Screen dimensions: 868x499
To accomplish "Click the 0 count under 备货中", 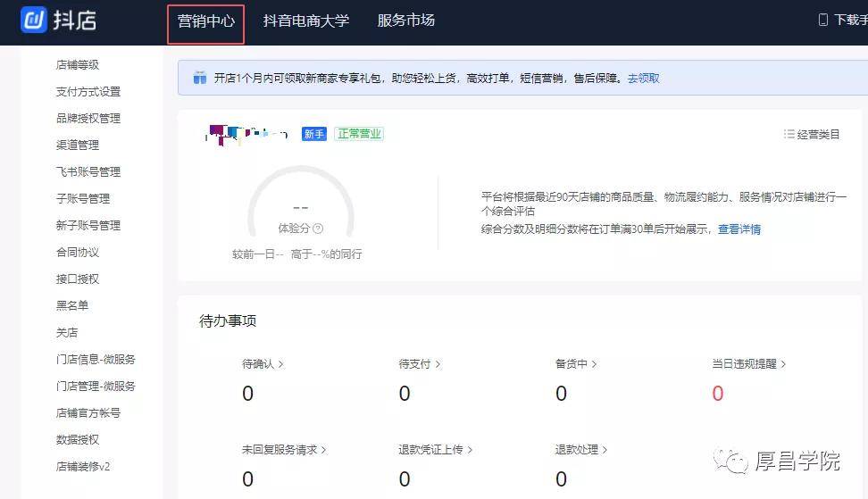I will (562, 394).
